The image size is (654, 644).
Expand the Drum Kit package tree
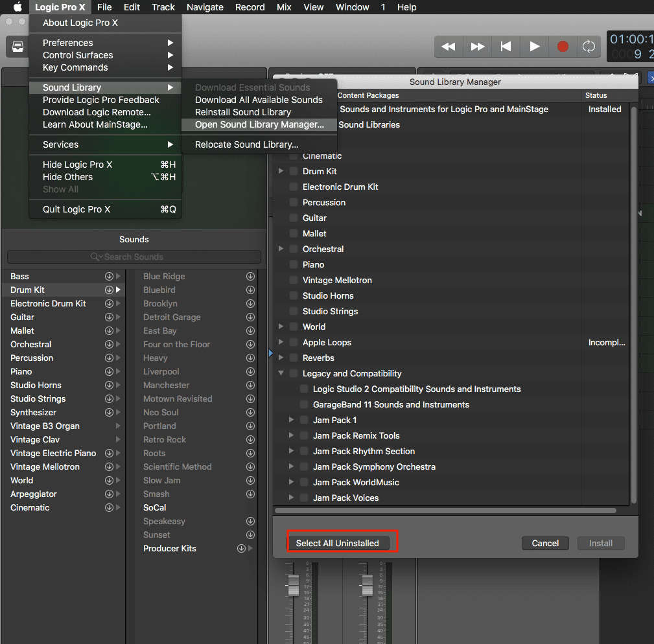coord(281,171)
